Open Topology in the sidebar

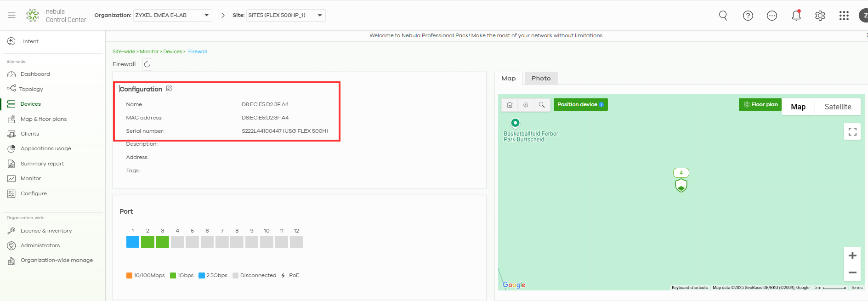[x=31, y=89]
